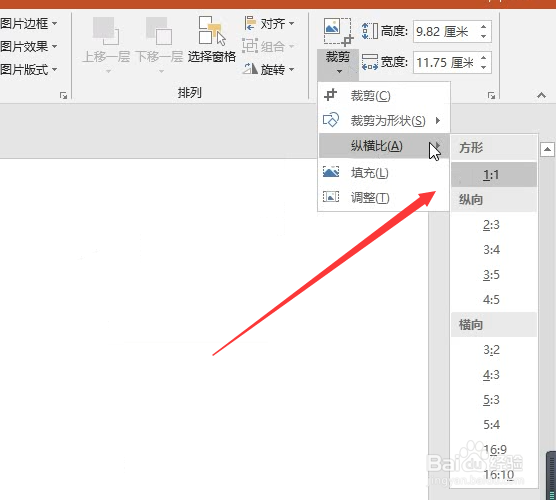Screen dimensions: 556x500
Task: Click the 上移一层 icon
Action: coord(106,31)
